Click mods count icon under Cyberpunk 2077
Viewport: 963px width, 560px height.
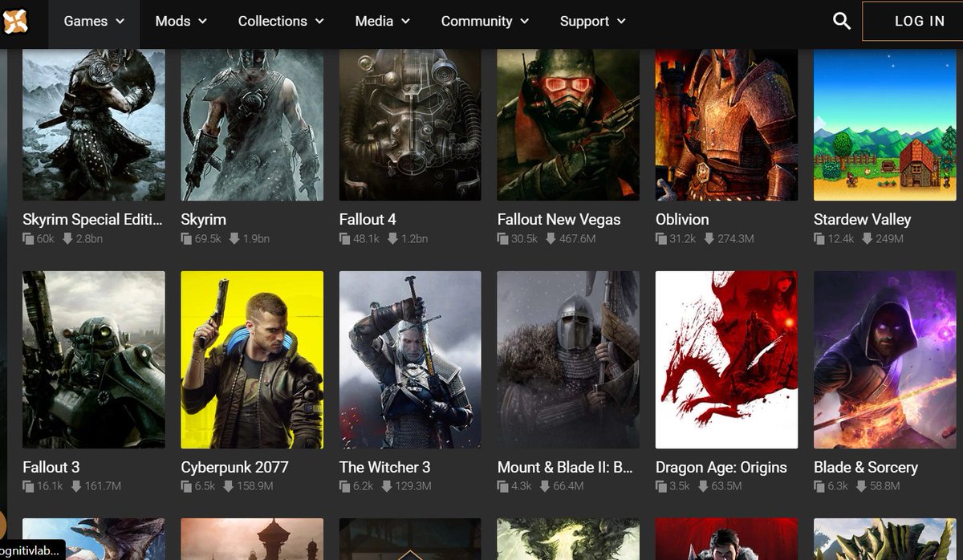click(187, 486)
